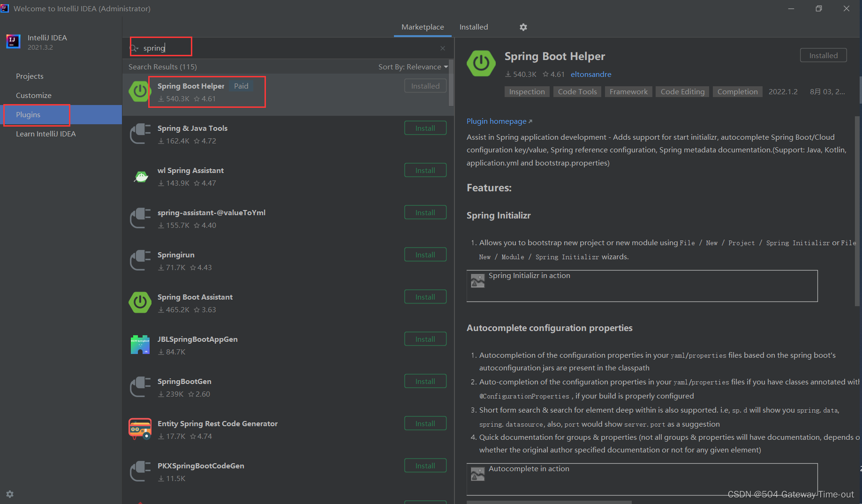Image resolution: width=862 pixels, height=504 pixels.
Task: Restore down the IntelliJ window
Action: pyautogui.click(x=819, y=8)
